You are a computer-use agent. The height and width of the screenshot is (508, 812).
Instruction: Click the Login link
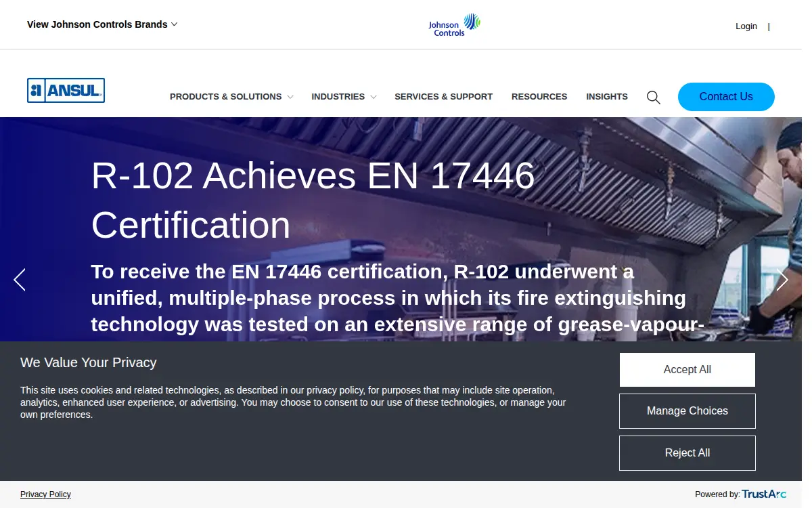[746, 26]
